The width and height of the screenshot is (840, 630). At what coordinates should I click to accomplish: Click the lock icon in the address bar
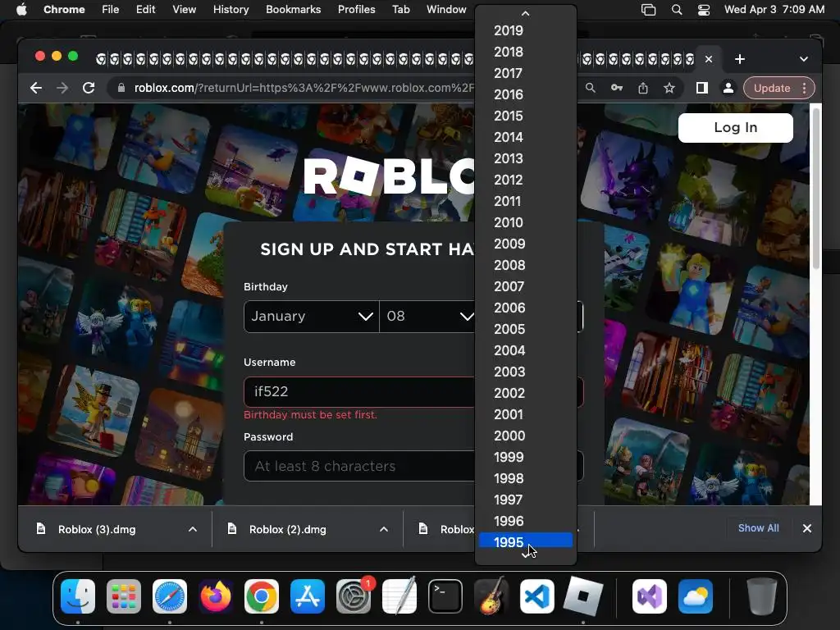121,88
